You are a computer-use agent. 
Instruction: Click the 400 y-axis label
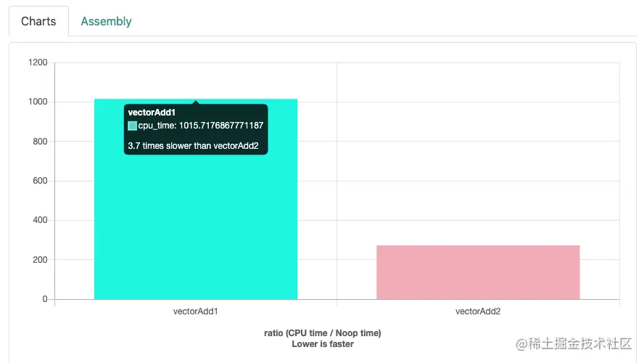tap(40, 220)
